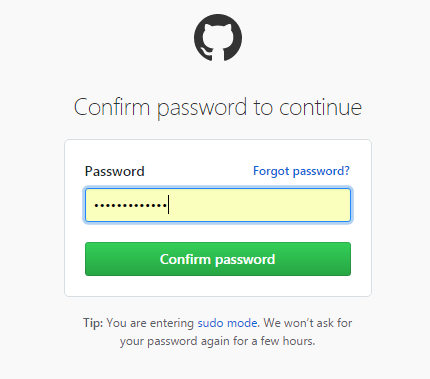
Task: Focus the Password input field
Action: pyautogui.click(x=218, y=205)
